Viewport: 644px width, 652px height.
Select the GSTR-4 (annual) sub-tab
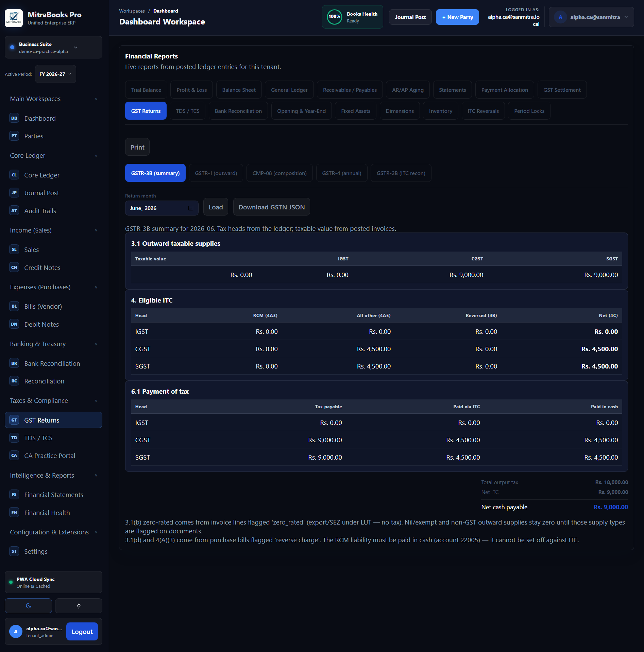click(341, 173)
